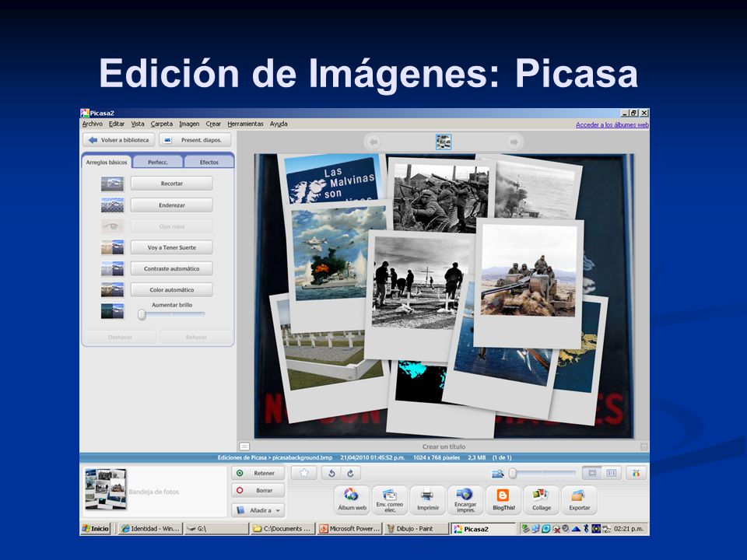Click the zoom picture icon beside slider
Image resolution: width=747 pixels, height=560 pixels.
pos(498,474)
